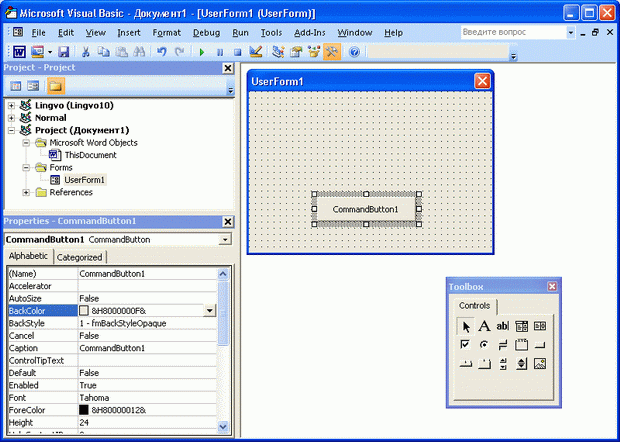Toggle the Toolbox toolbar icon

(x=332, y=52)
